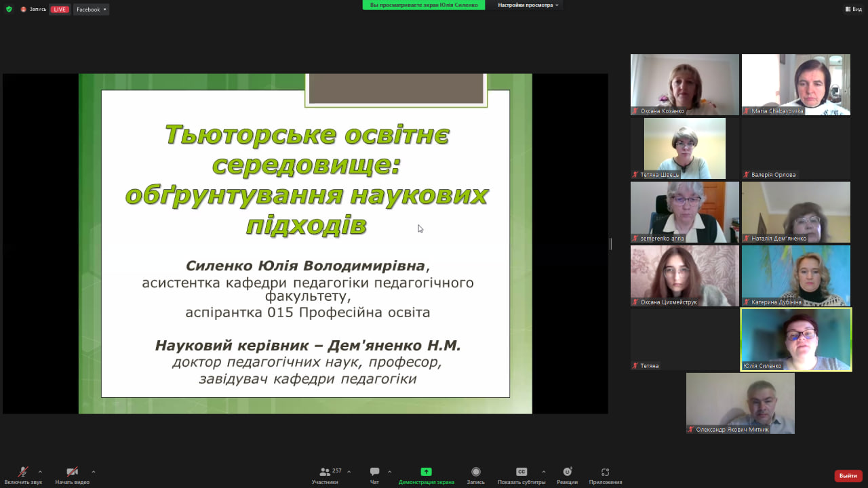Select Юлія Силенко's video thumbnail
The width and height of the screenshot is (868, 488).
795,339
